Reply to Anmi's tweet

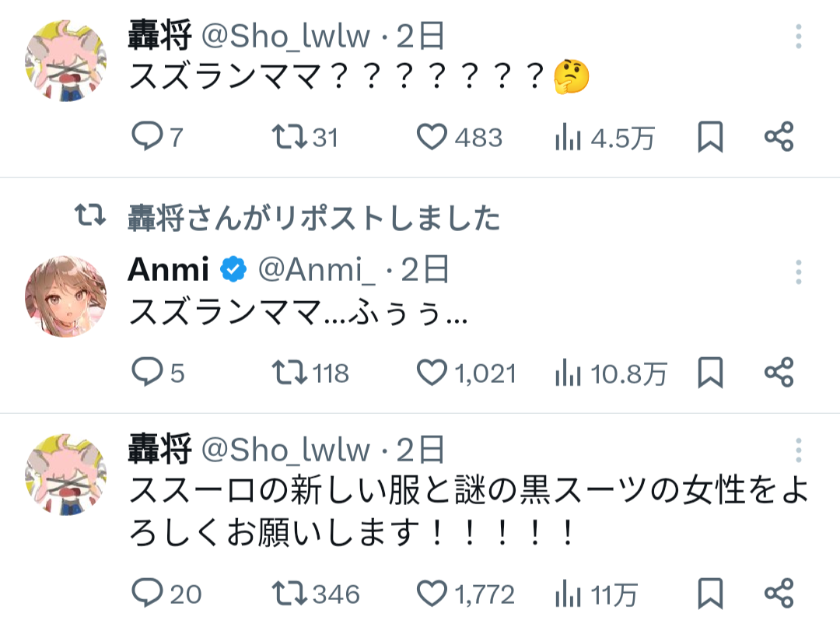145,373
